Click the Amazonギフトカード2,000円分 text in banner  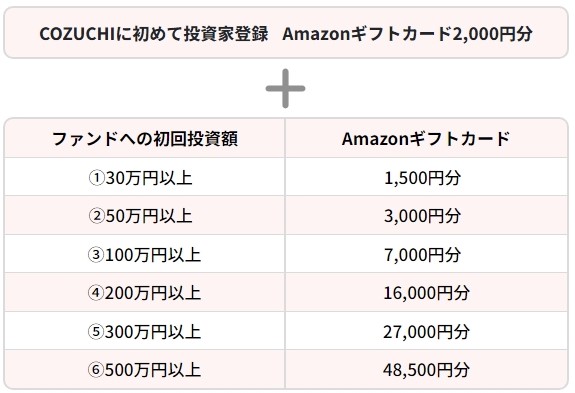(x=407, y=34)
